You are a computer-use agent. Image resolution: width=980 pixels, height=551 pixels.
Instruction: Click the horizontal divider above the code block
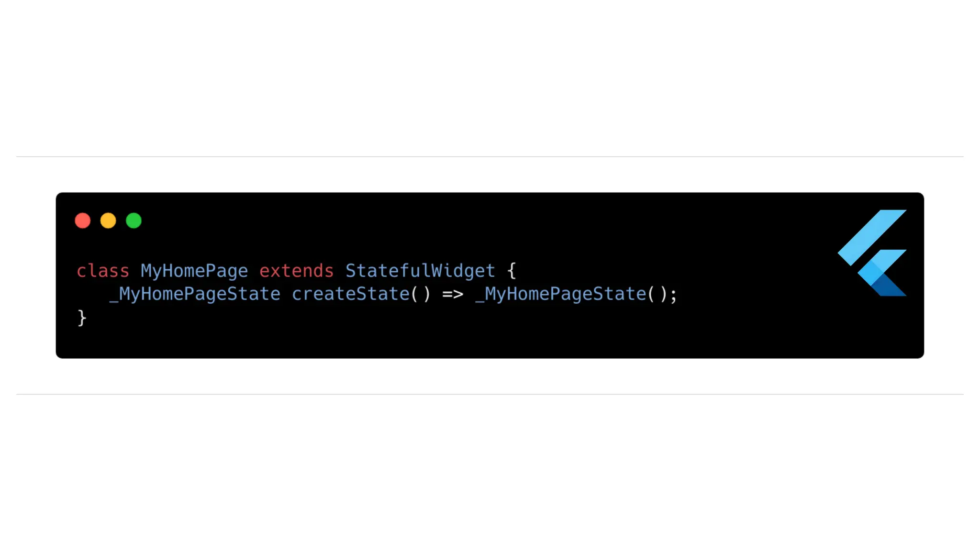click(490, 156)
